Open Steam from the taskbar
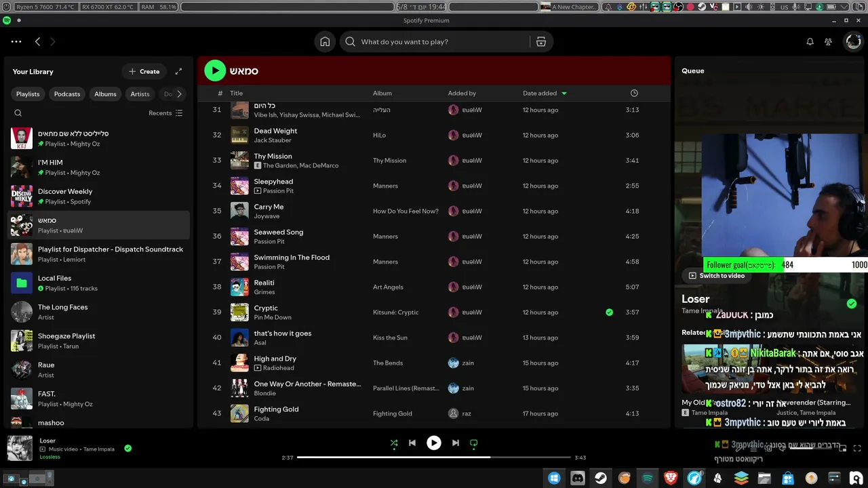 [x=601, y=478]
